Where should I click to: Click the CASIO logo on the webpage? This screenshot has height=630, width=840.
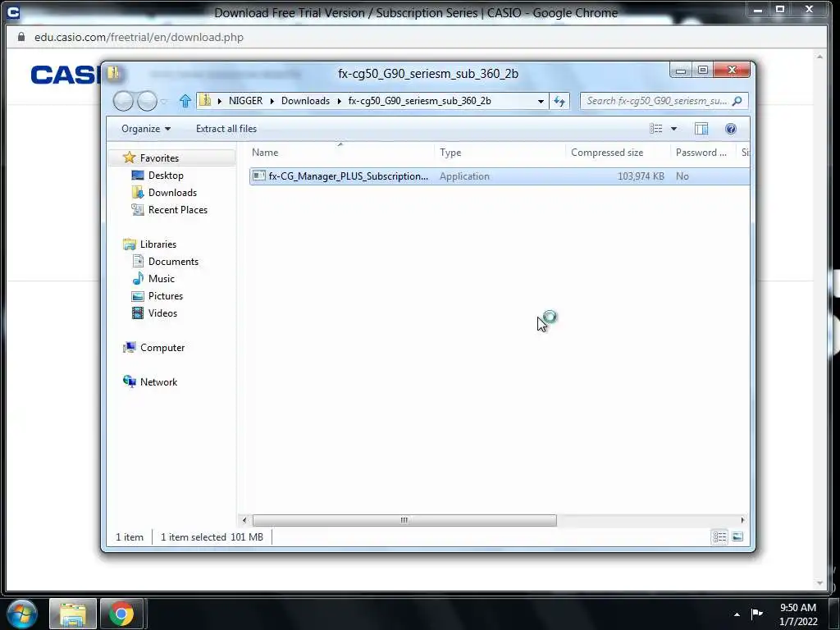(x=66, y=75)
